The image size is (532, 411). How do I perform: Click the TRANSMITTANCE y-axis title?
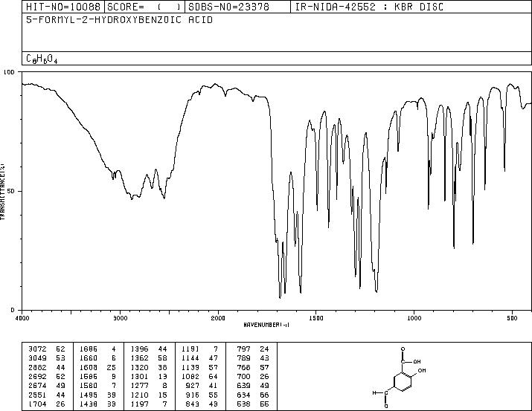(2, 192)
